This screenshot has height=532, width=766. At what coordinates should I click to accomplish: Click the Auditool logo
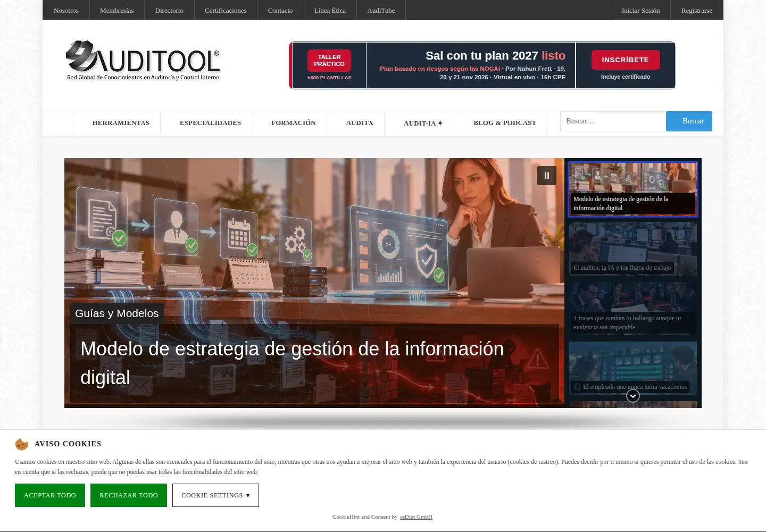point(143,61)
